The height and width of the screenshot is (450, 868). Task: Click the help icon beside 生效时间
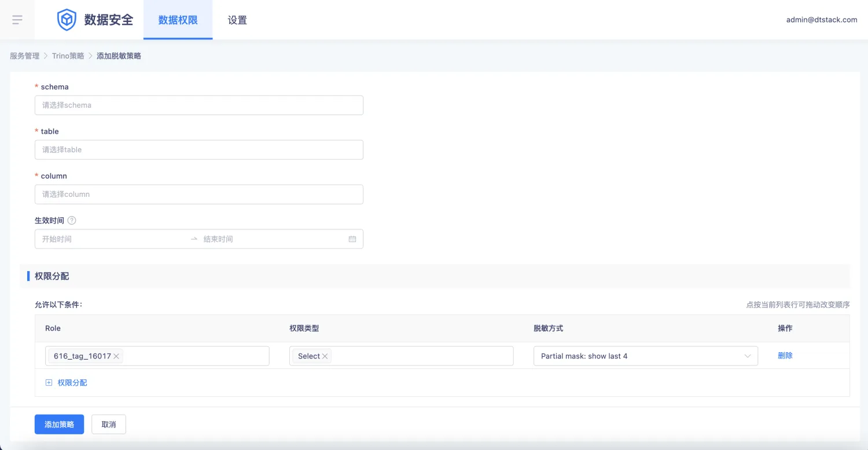point(72,221)
